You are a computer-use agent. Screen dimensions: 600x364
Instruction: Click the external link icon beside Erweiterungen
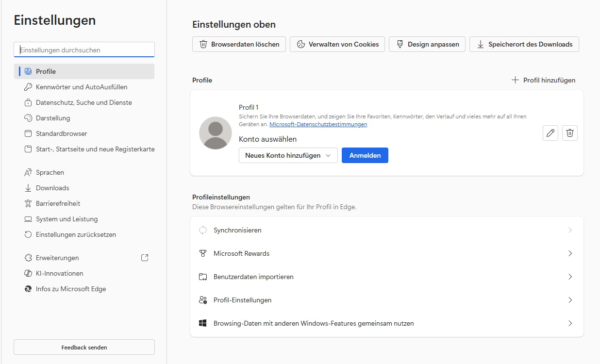[x=145, y=258]
